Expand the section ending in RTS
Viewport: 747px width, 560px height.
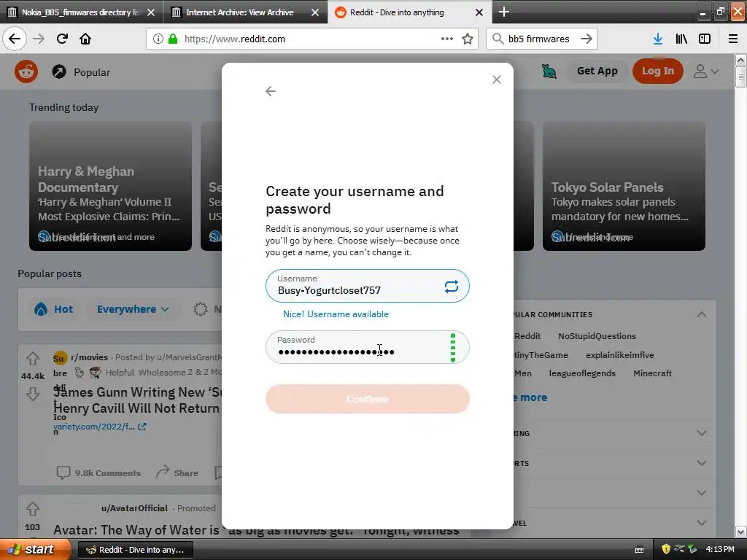click(x=701, y=463)
